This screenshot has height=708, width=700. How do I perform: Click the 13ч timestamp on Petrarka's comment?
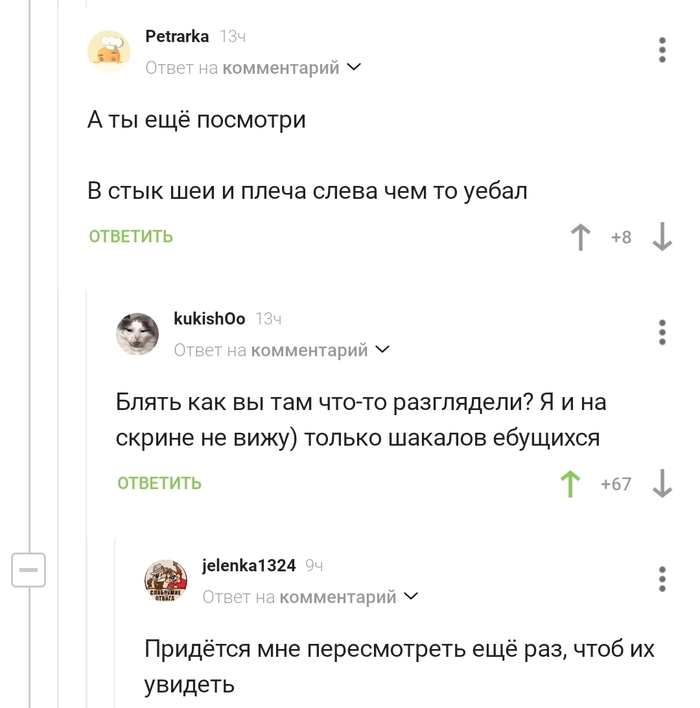click(233, 37)
